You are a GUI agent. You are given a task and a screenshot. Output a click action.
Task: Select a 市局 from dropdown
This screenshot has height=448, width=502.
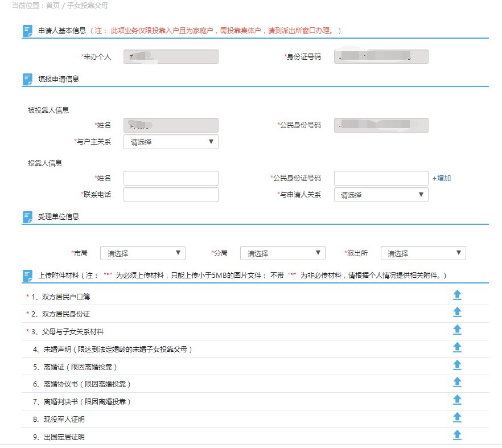pos(142,253)
